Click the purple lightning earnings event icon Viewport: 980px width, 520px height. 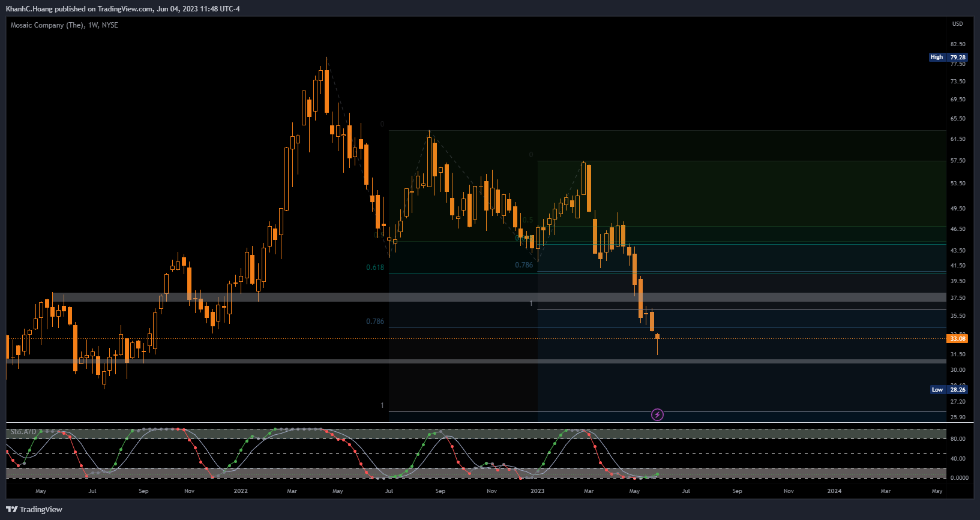[x=657, y=414]
